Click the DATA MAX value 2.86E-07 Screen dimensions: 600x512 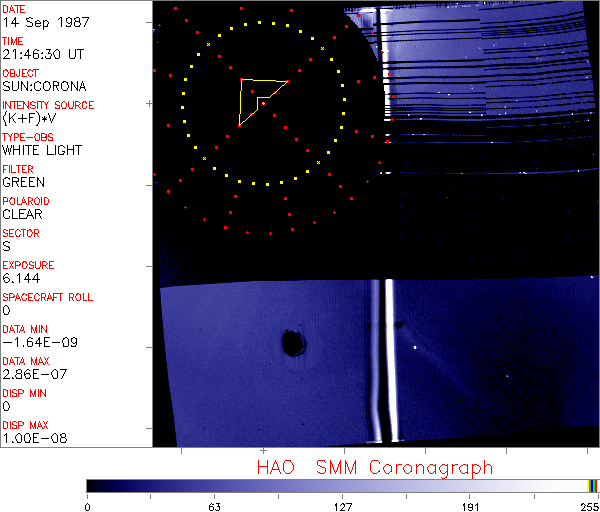32,374
